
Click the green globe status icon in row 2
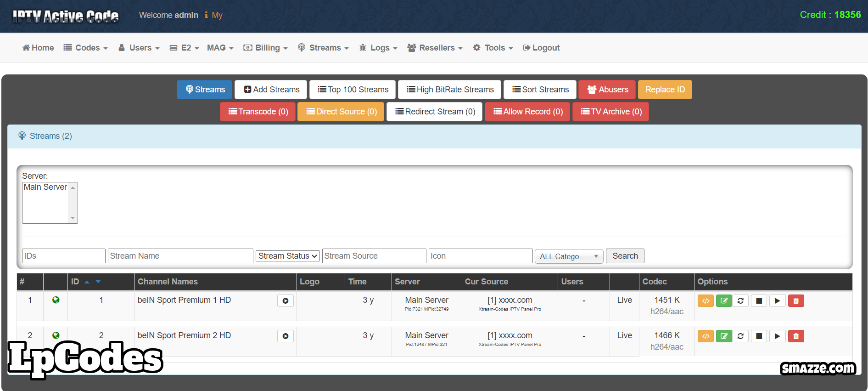[56, 335]
